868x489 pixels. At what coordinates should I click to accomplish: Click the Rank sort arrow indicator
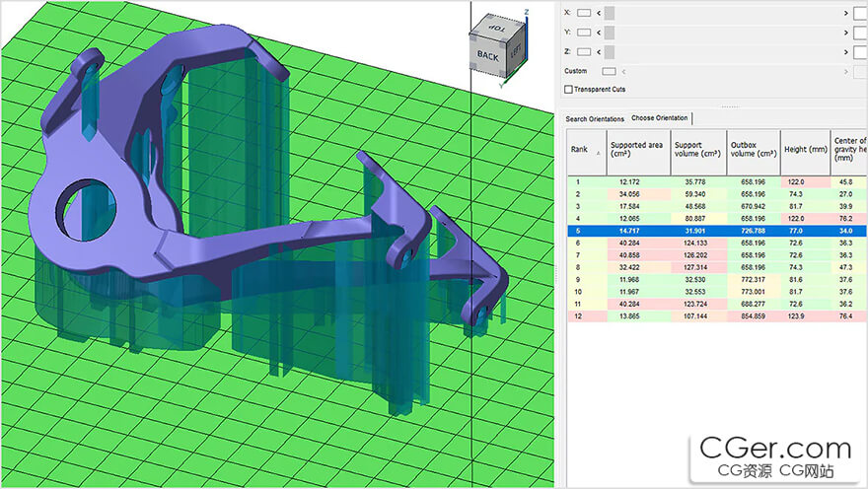pos(599,153)
